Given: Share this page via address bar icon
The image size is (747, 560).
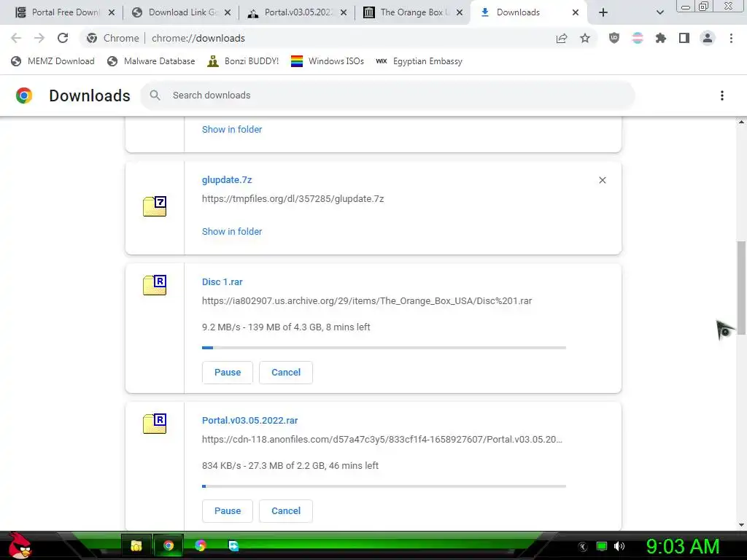Looking at the screenshot, I should click(562, 38).
